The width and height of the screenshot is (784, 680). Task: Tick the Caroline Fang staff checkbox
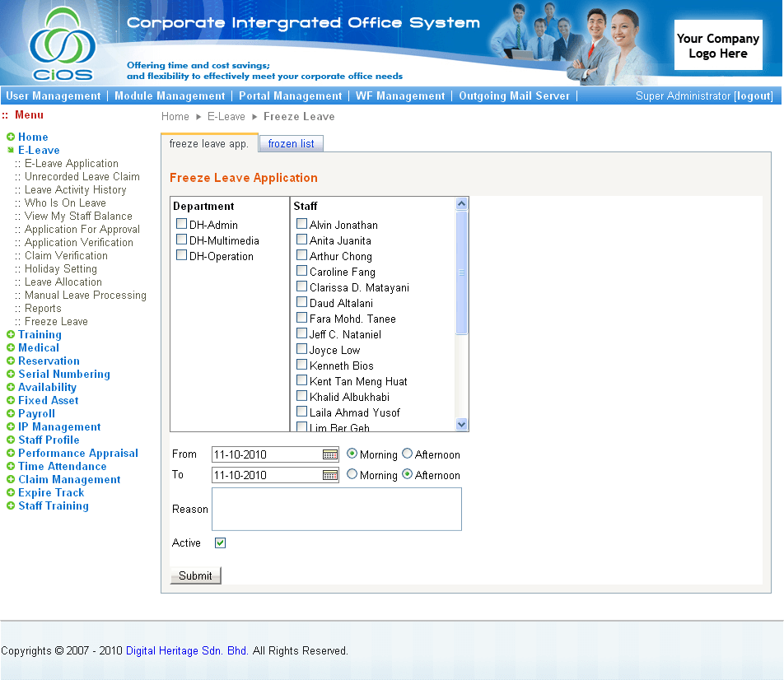302,271
